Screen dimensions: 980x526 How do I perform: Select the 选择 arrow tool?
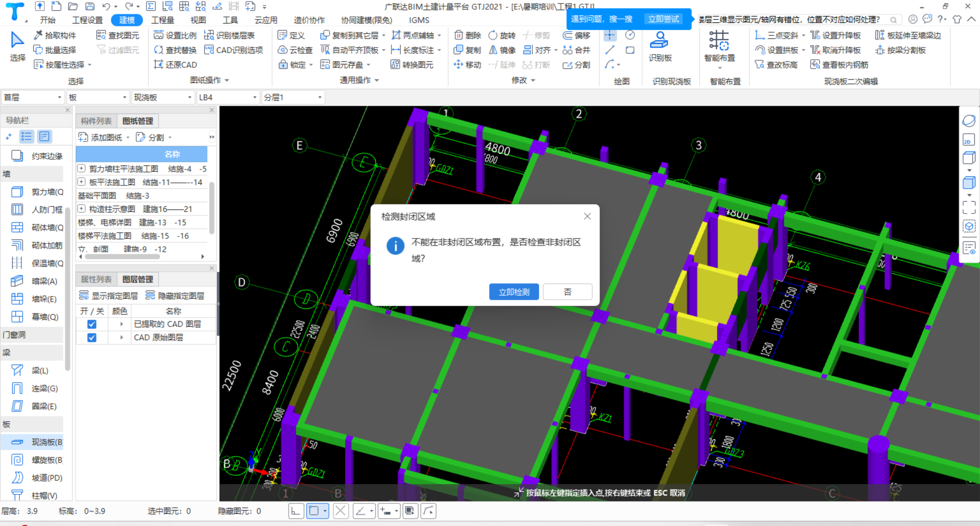17,46
